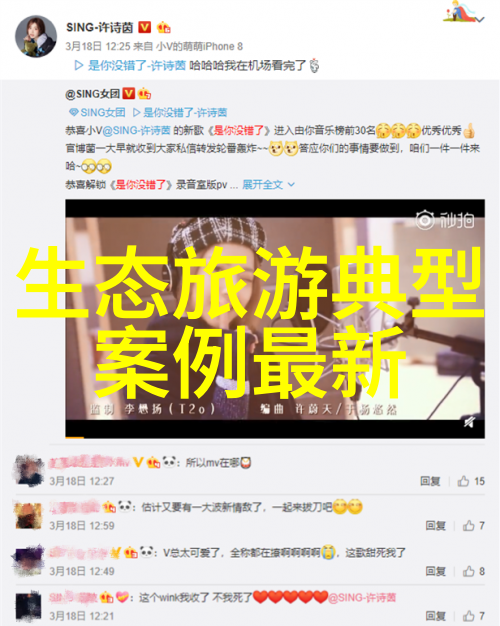
Task: Like the 12:59 comment with 7 likes
Action: [x=474, y=526]
